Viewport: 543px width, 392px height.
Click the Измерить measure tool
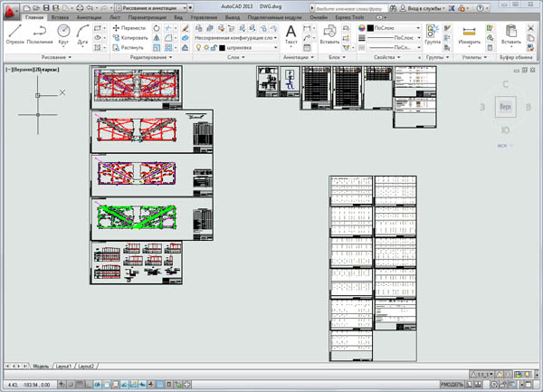tap(469, 34)
